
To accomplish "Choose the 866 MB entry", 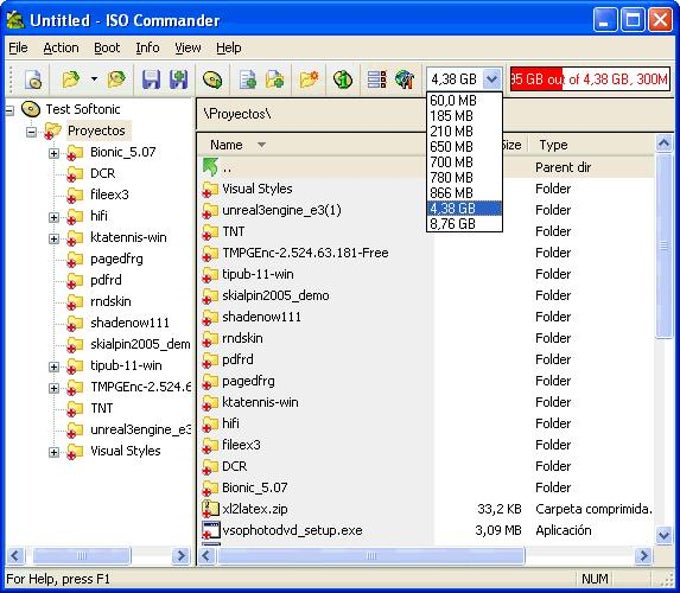I will pyautogui.click(x=464, y=193).
